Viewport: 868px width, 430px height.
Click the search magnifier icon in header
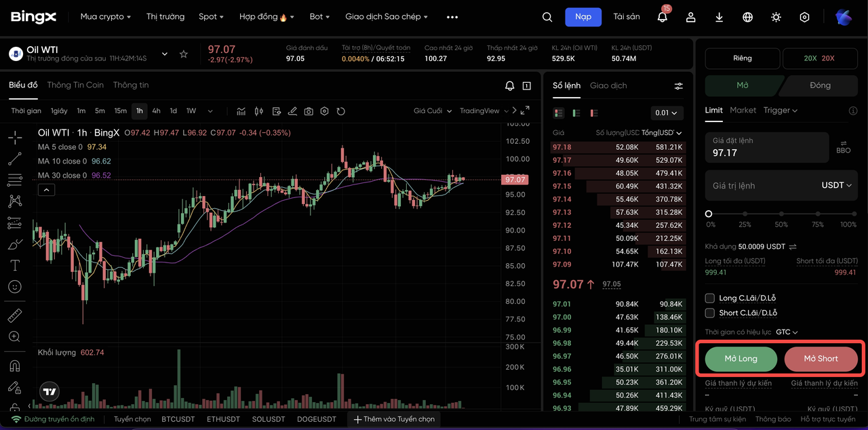click(547, 17)
